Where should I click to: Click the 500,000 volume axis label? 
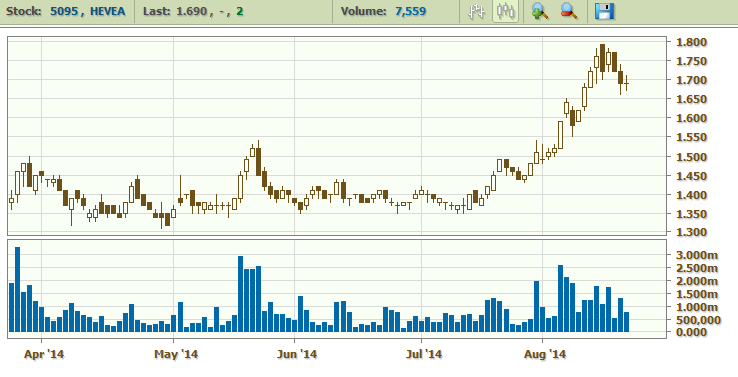pos(698,320)
